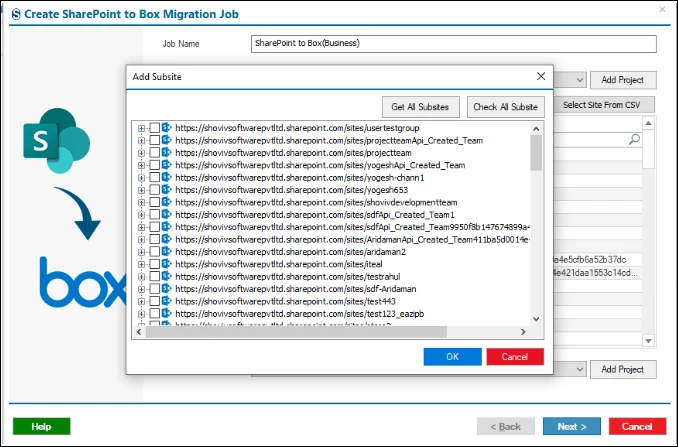Click the Get All Subsites button
678x447 pixels.
click(420, 107)
